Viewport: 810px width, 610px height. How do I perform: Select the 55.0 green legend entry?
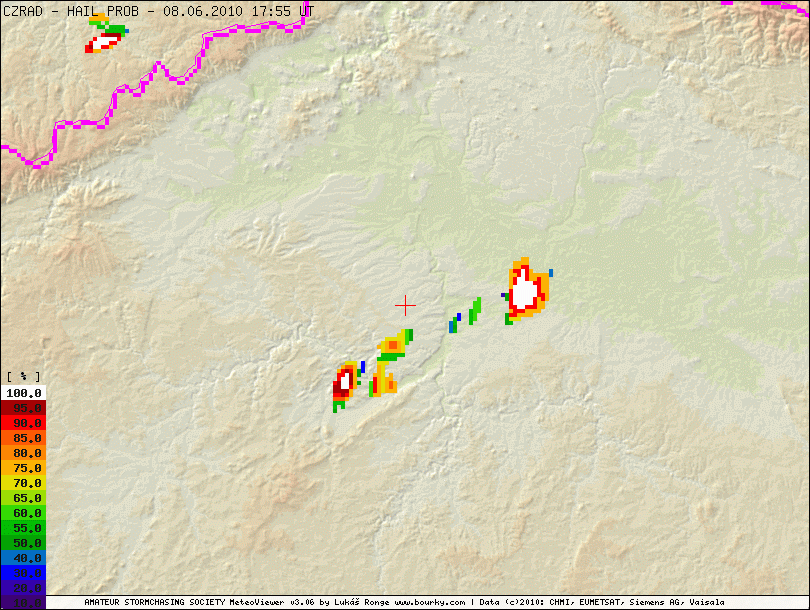click(23, 528)
